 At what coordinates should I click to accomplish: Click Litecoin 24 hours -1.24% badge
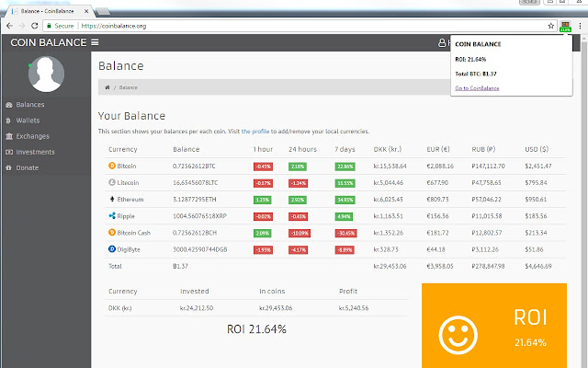tap(298, 183)
